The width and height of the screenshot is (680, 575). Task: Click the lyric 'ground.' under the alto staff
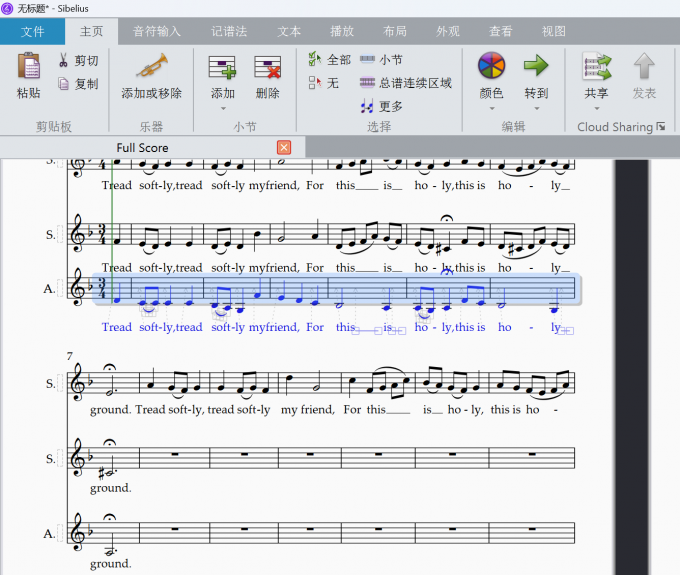(111, 564)
